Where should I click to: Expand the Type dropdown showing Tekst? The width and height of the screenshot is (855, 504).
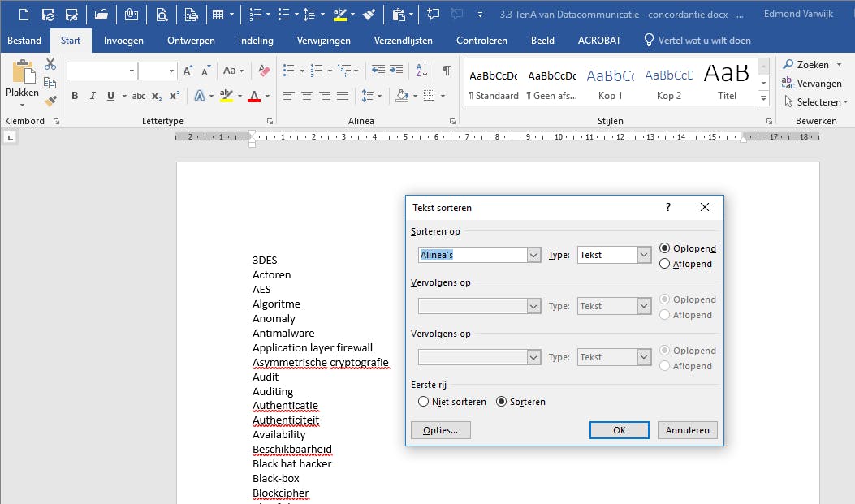pyautogui.click(x=645, y=255)
